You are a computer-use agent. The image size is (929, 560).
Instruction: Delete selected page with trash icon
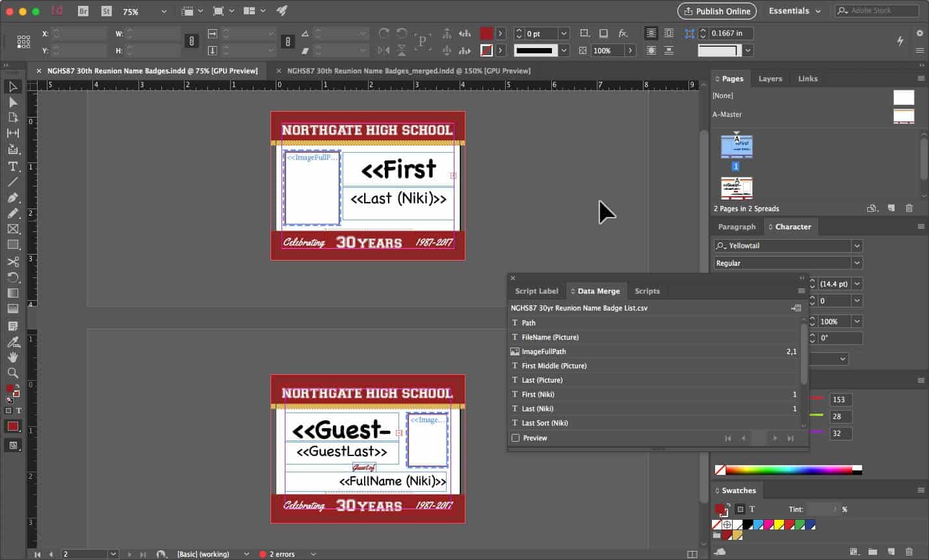click(909, 209)
